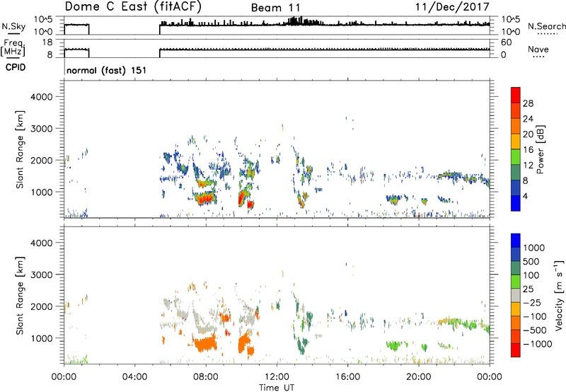Click the 'N.Search' legend label
This screenshot has height=392, width=566.
click(x=546, y=26)
